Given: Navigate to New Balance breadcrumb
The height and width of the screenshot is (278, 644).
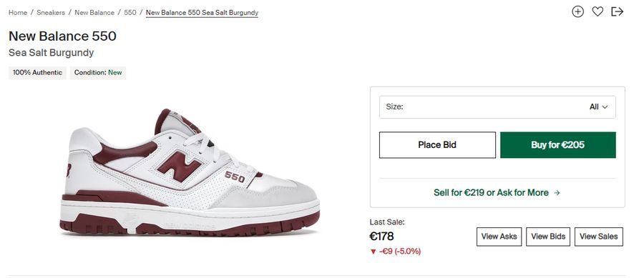Looking at the screenshot, I should pyautogui.click(x=94, y=12).
